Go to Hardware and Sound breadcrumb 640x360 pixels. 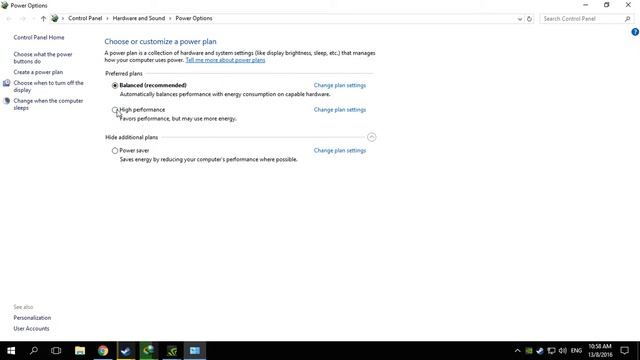pos(139,18)
